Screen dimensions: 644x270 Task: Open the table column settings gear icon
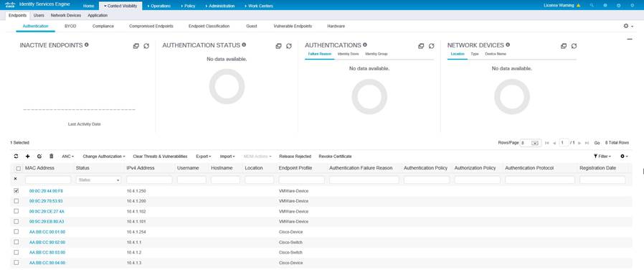click(624, 157)
